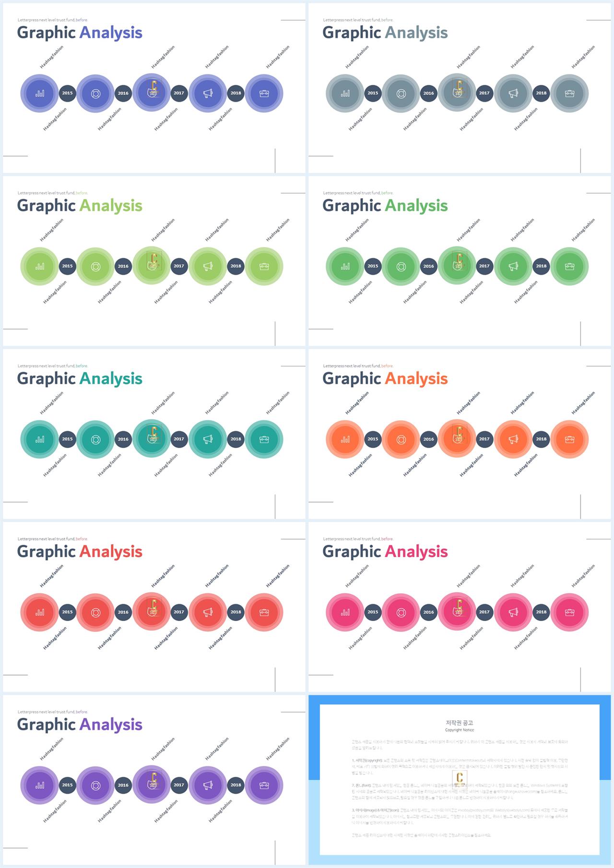Click the 2016 marker in the light green slide
The height and width of the screenshot is (868, 614).
pos(123,266)
